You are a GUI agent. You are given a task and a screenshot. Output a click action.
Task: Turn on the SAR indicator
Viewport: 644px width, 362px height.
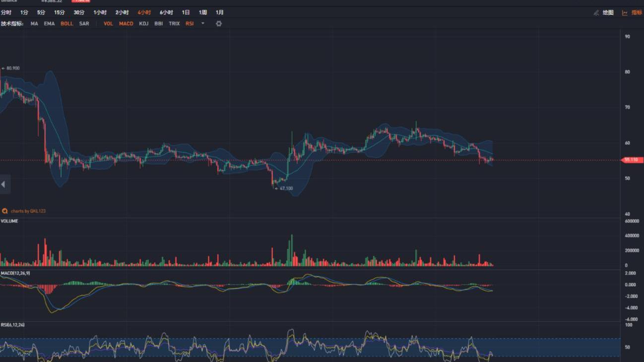click(x=84, y=24)
